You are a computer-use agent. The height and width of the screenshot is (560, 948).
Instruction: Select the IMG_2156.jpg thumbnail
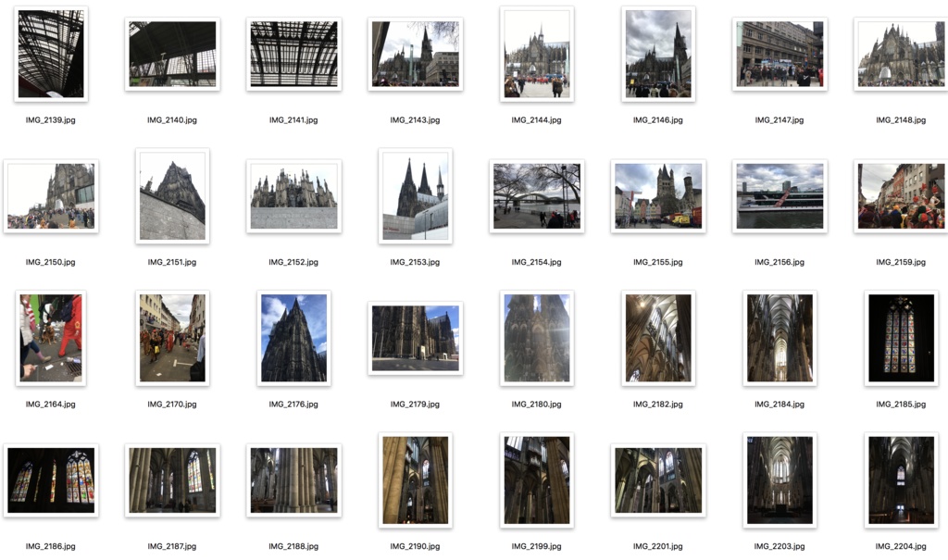coord(780,196)
